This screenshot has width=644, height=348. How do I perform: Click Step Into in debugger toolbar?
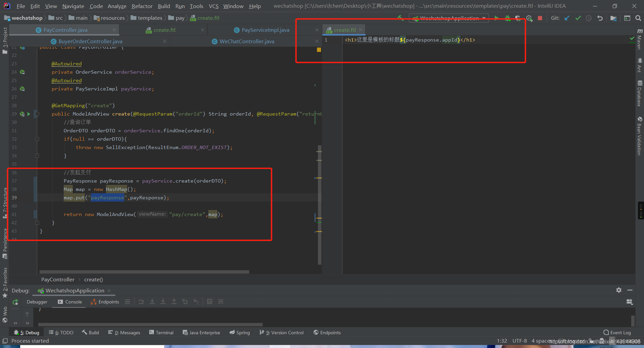click(152, 302)
